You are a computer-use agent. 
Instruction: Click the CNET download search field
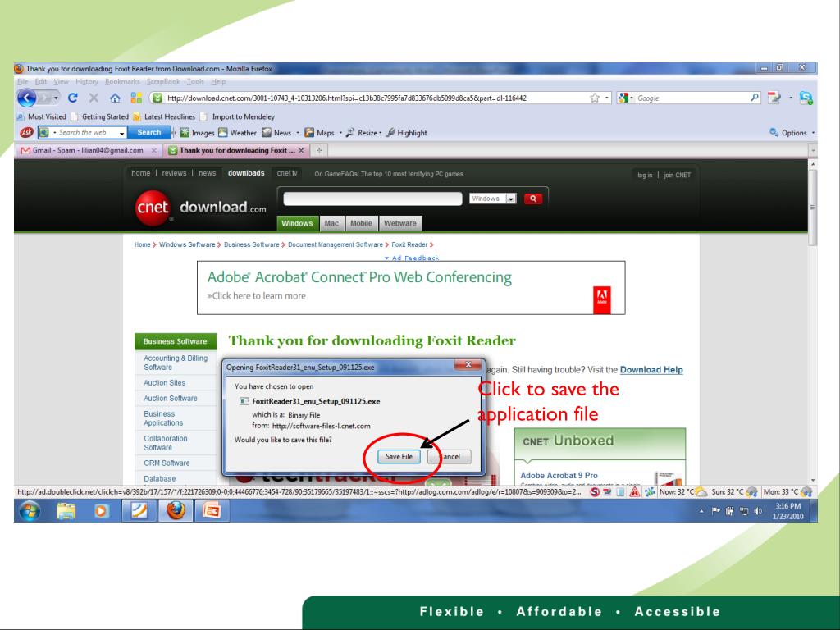372,199
